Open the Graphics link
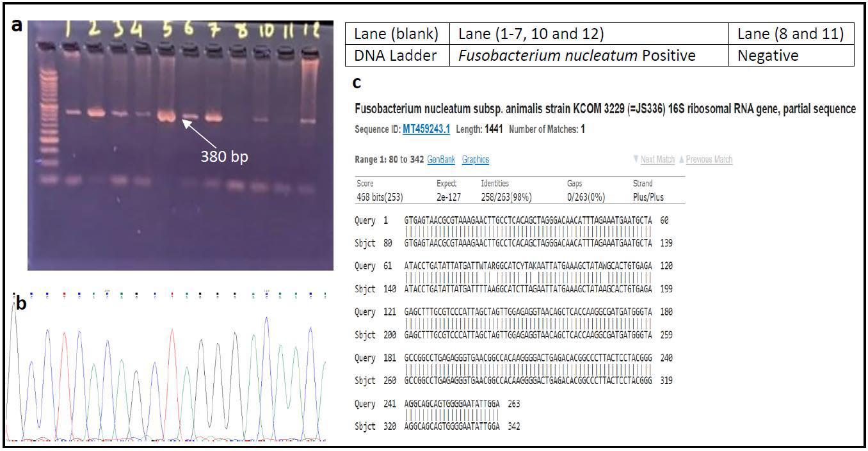The image size is (868, 451). click(x=476, y=159)
